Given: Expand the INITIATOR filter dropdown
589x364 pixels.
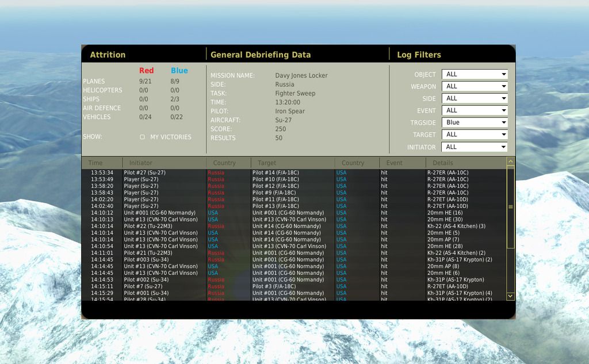Looking at the screenshot, I should [x=475, y=147].
